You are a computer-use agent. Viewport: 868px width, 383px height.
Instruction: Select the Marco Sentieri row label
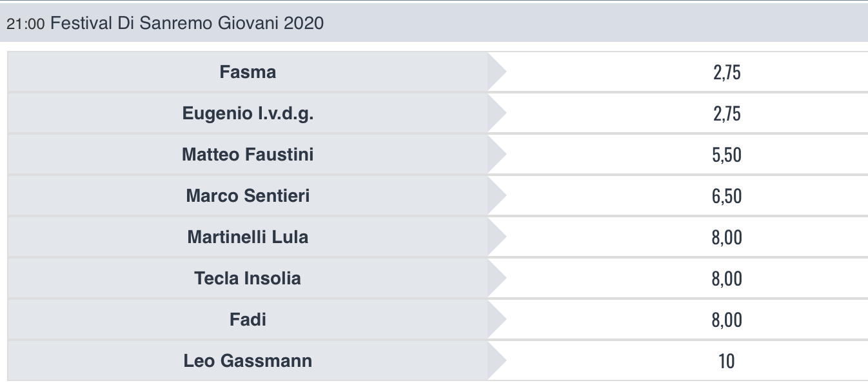(x=248, y=196)
